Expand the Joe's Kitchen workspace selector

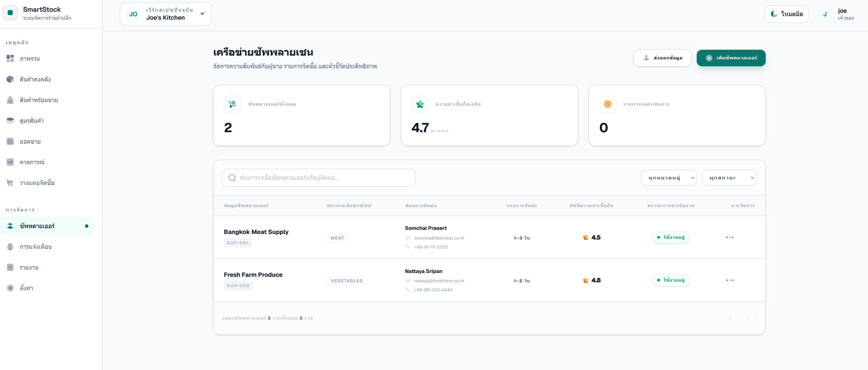point(165,14)
